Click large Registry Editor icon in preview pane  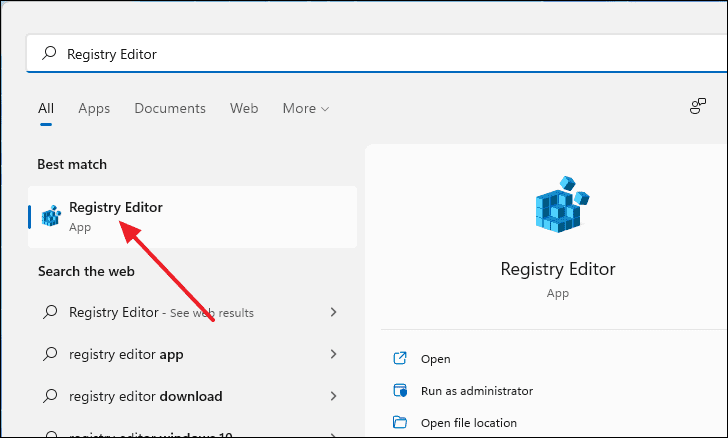[562, 204]
